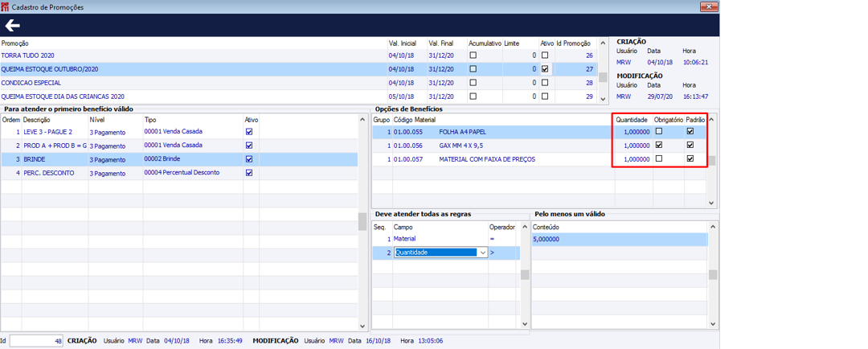The width and height of the screenshot is (868, 349).
Task: Toggle Ativo for PERC. DESCONTO row
Action: tap(249, 172)
